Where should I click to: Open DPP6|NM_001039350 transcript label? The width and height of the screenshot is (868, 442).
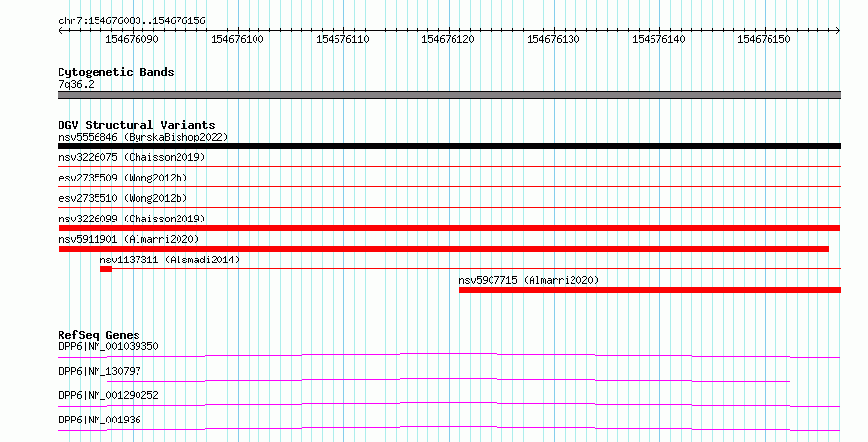click(x=108, y=346)
